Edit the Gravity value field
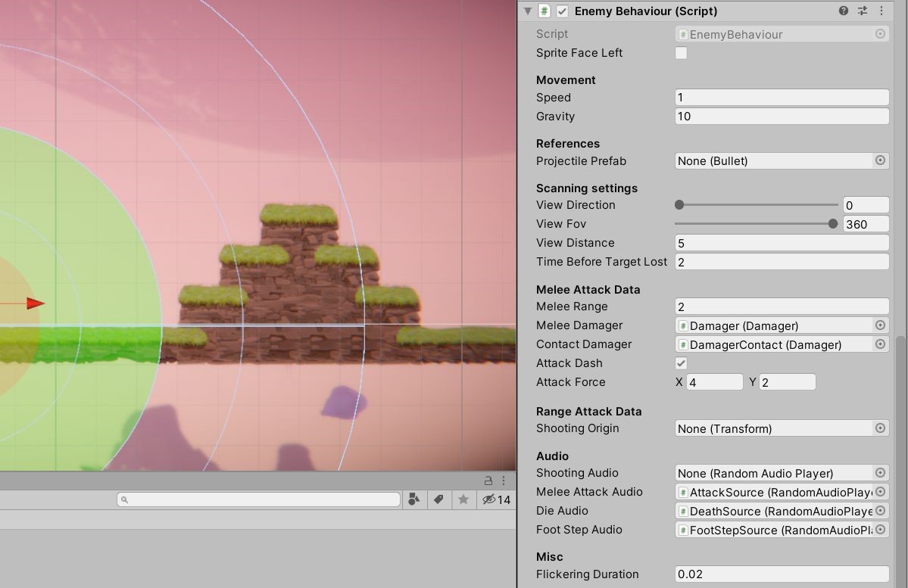This screenshot has height=588, width=908. 782,117
